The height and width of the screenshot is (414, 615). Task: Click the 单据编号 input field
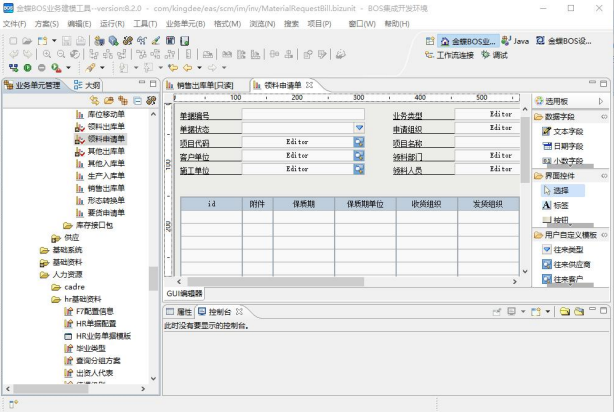pyautogui.click(x=303, y=114)
